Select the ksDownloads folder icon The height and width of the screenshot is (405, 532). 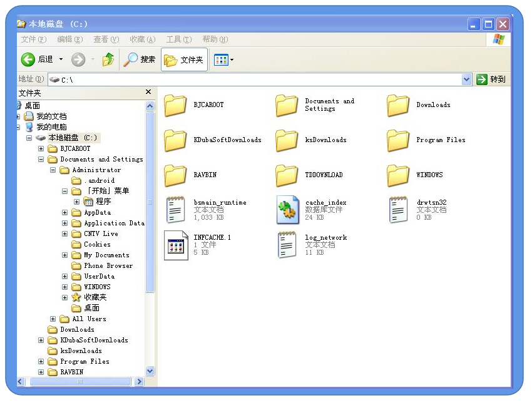287,140
